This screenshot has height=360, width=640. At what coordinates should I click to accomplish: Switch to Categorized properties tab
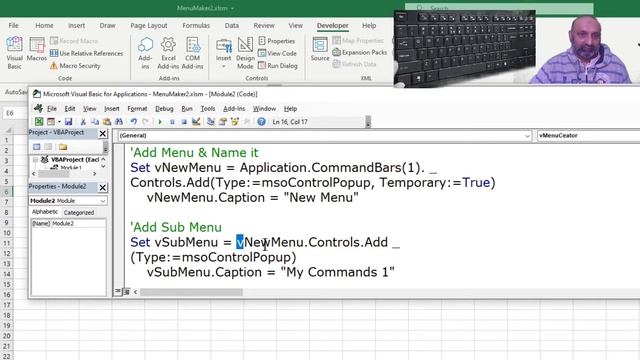pos(79,213)
